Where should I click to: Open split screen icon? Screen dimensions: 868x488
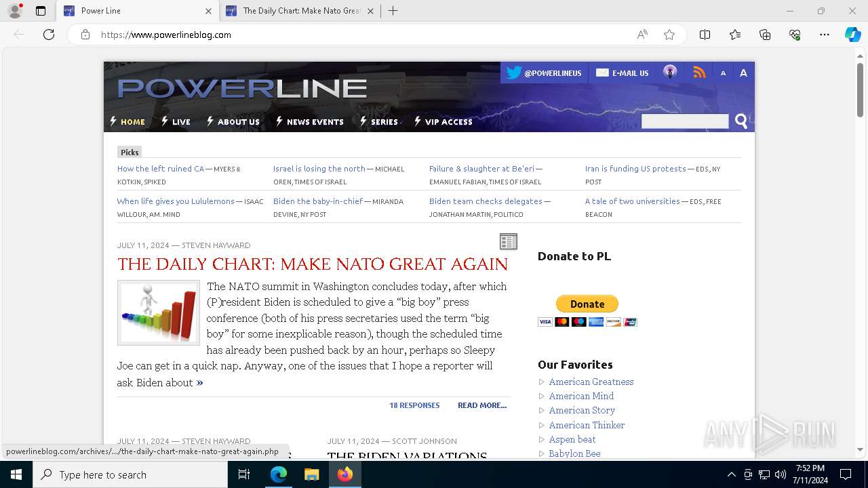(705, 35)
